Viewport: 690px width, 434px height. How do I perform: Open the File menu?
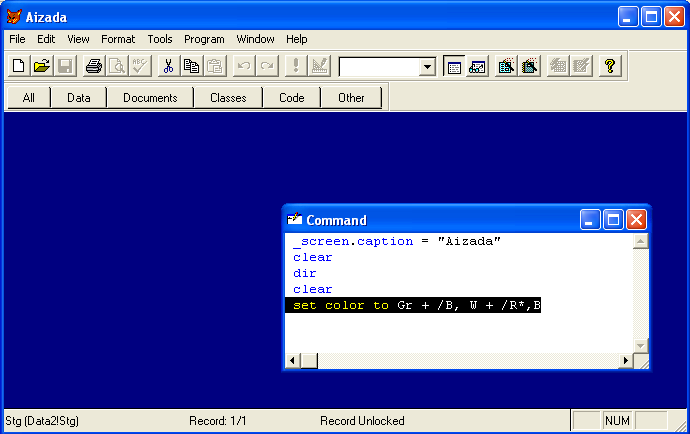(17, 39)
